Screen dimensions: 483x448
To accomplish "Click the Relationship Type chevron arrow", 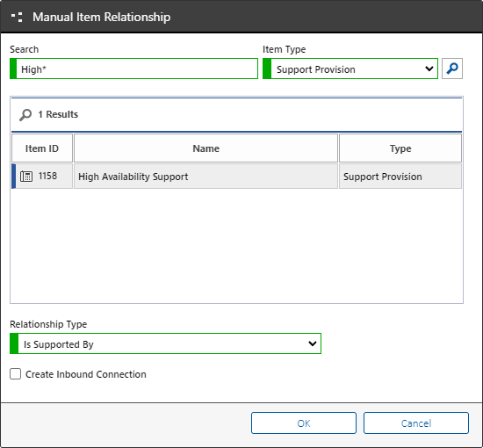I will click(x=313, y=343).
